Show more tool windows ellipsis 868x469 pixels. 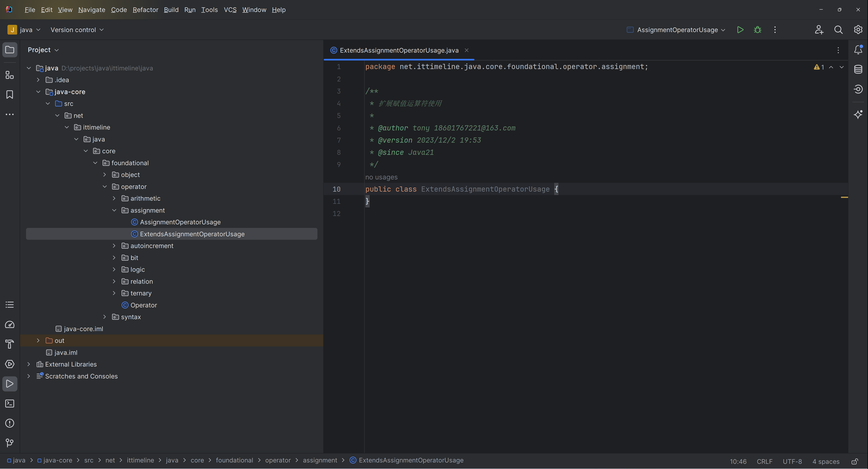10,114
